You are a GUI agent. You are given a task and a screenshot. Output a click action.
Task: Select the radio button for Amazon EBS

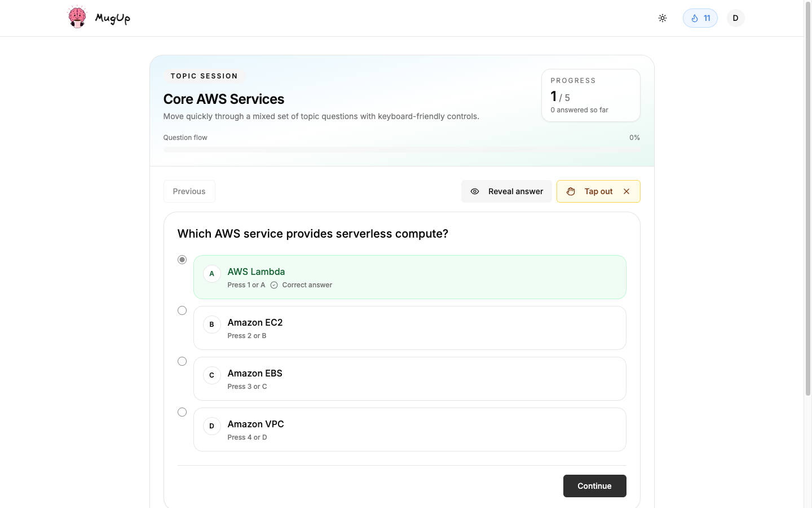point(182,361)
